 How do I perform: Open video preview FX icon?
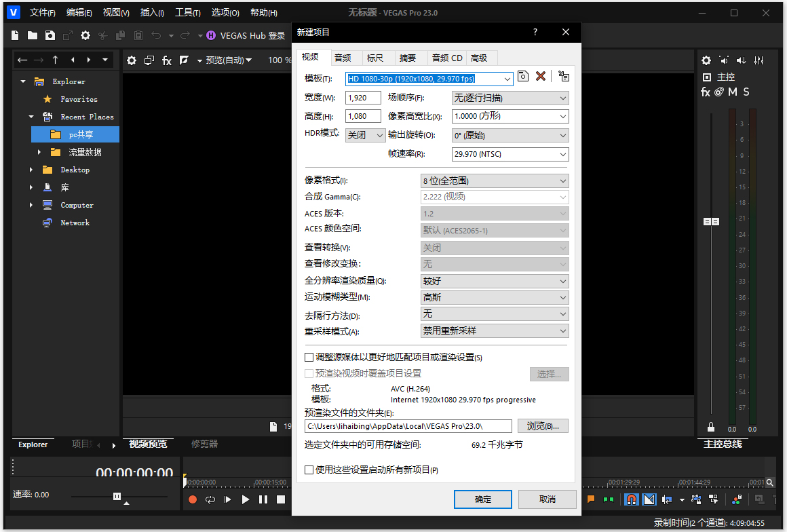(x=166, y=60)
